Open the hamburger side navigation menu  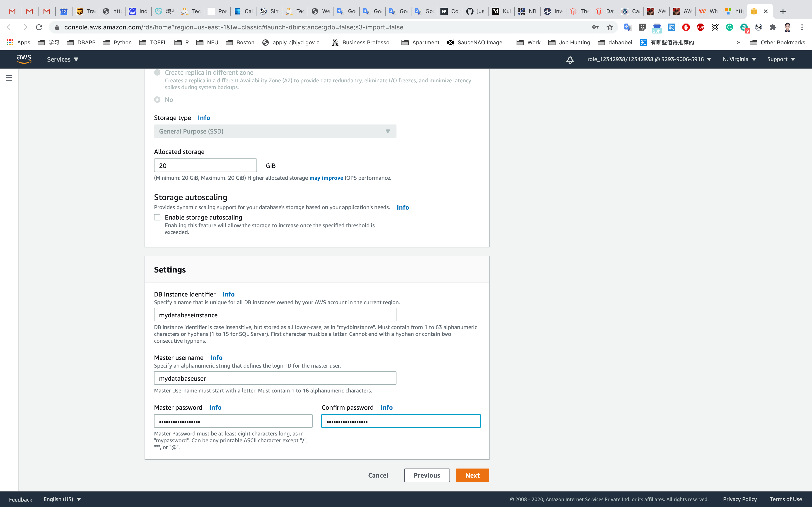[9, 78]
